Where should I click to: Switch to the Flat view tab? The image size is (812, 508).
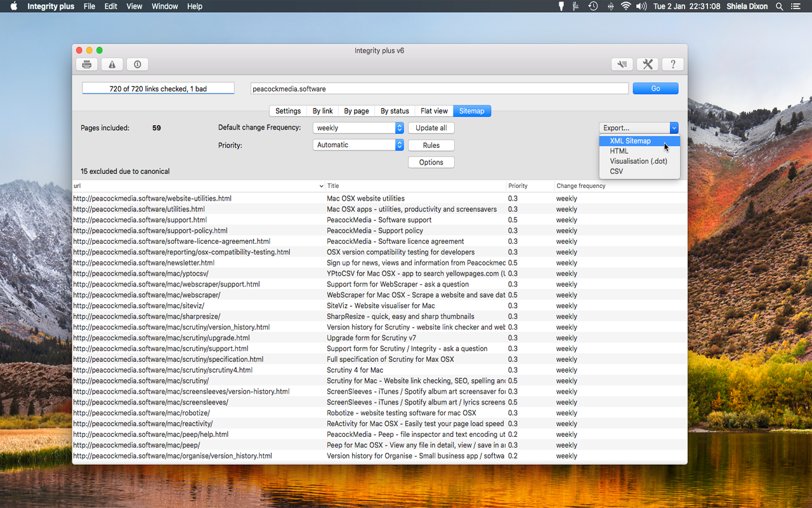(434, 111)
